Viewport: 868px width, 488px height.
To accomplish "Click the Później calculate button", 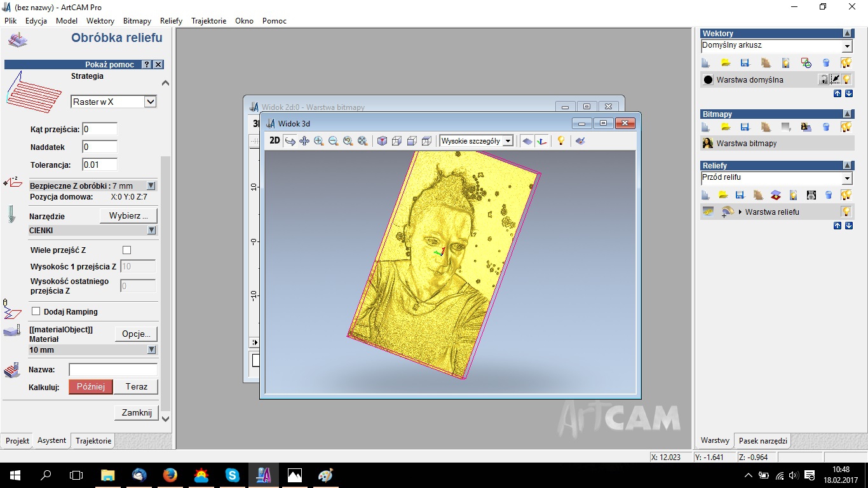I will coord(91,386).
